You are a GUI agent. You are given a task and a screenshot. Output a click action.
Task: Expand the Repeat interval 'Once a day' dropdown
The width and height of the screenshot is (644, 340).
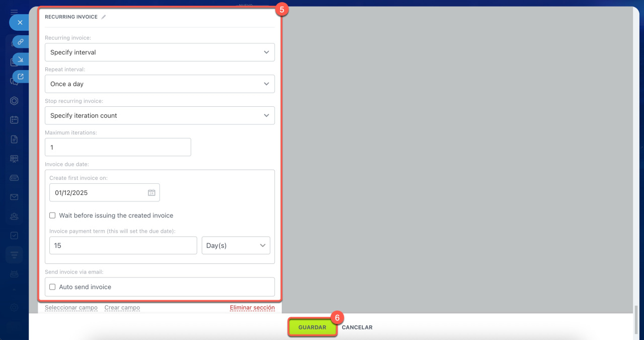tap(159, 84)
